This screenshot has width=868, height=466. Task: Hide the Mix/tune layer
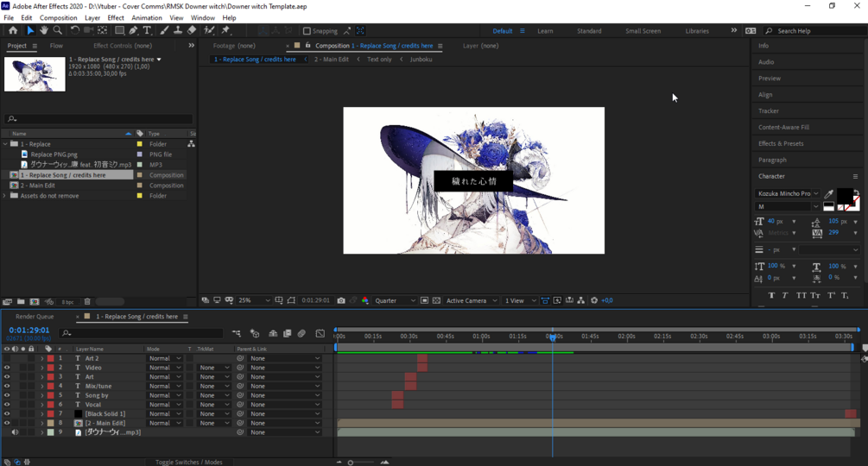coord(7,386)
